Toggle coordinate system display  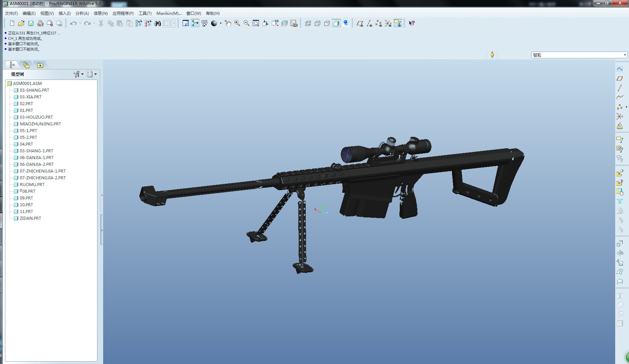point(388,24)
